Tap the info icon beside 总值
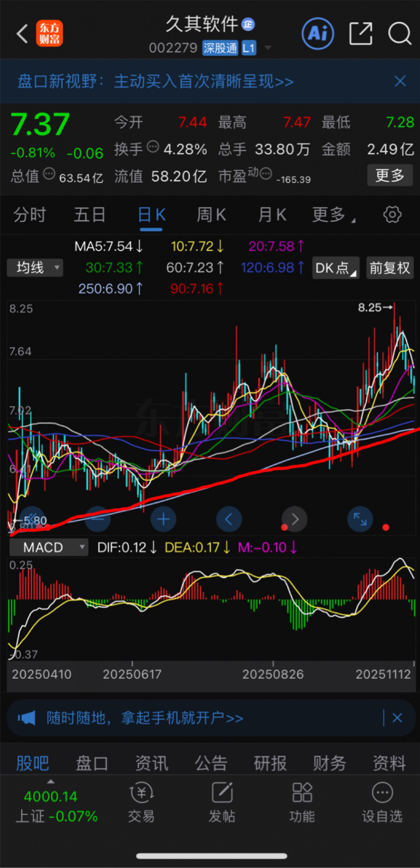This screenshot has width=420, height=868. pos(49,174)
